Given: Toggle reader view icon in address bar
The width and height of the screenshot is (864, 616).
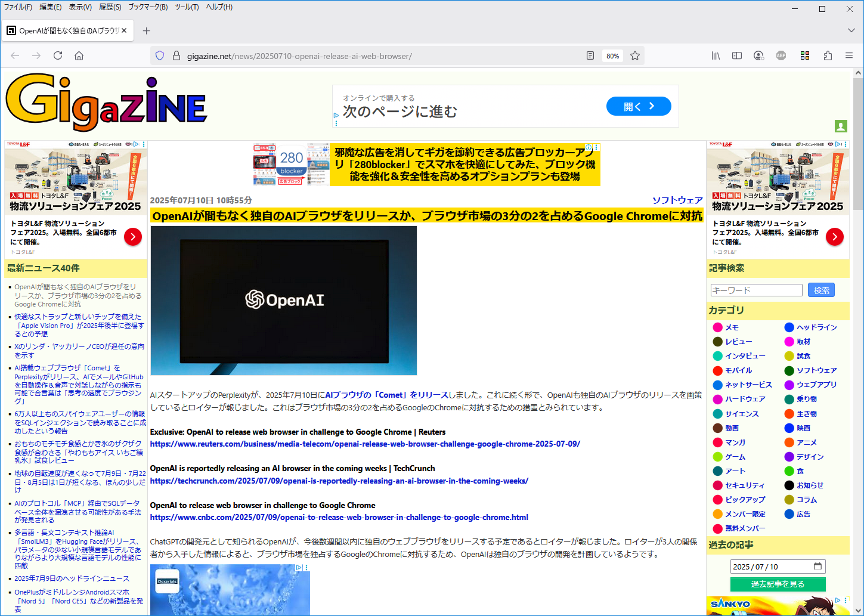Looking at the screenshot, I should click(x=590, y=55).
